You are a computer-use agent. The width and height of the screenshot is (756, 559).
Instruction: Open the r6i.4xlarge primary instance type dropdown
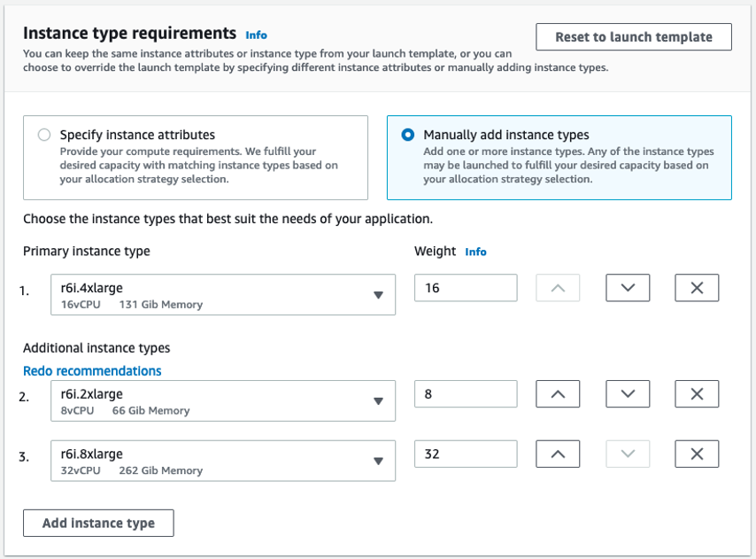223,295
